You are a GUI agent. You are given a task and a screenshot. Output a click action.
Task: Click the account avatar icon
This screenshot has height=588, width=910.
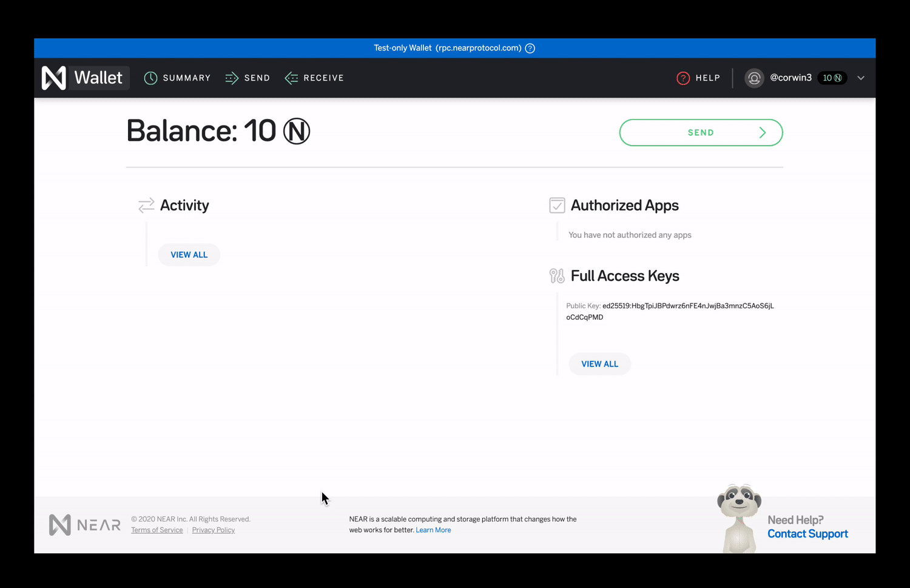tap(754, 78)
